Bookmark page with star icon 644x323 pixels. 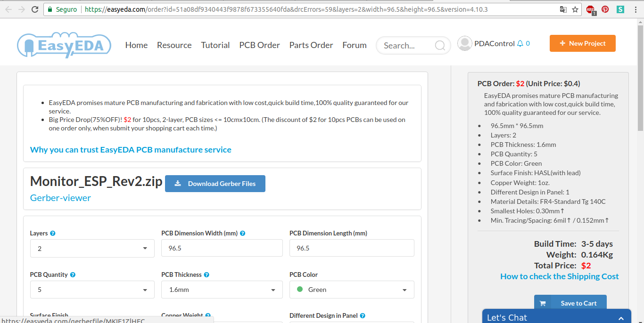point(575,9)
